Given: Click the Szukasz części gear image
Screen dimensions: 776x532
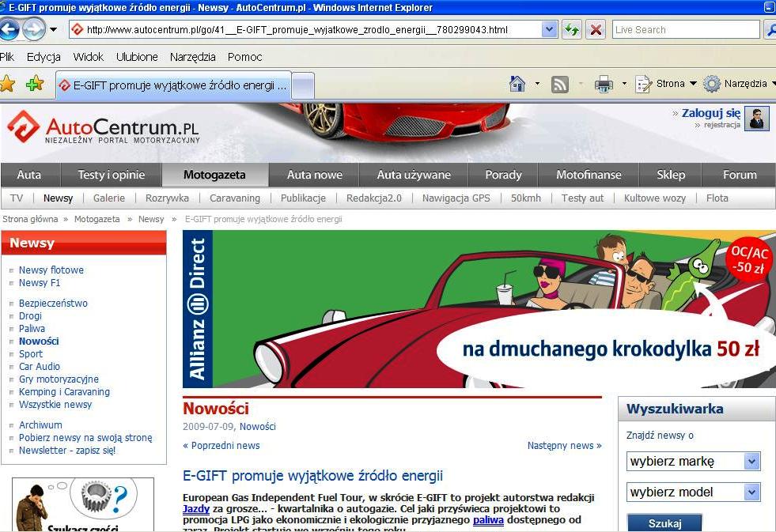Looking at the screenshot, I should [82, 505].
